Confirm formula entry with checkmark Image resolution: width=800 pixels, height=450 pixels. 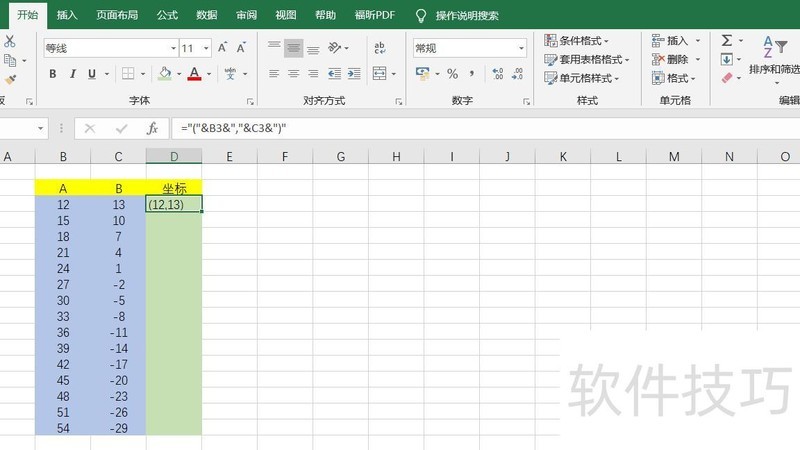[121, 128]
